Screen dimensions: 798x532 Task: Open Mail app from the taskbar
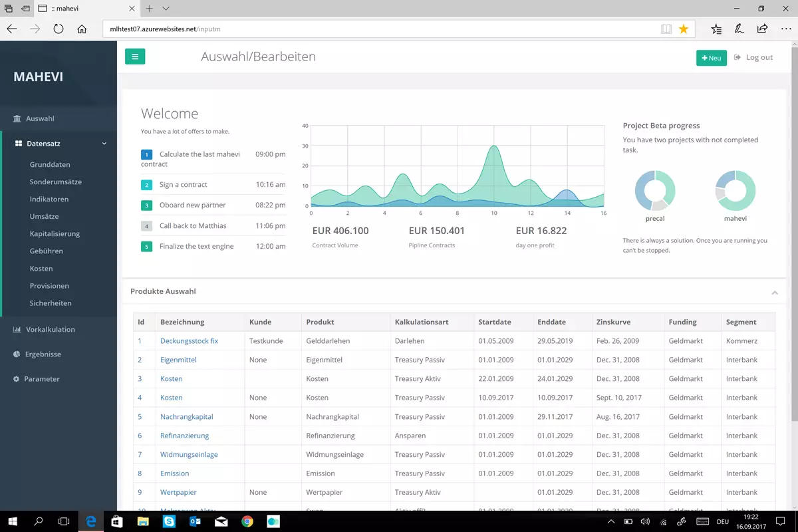(x=221, y=521)
